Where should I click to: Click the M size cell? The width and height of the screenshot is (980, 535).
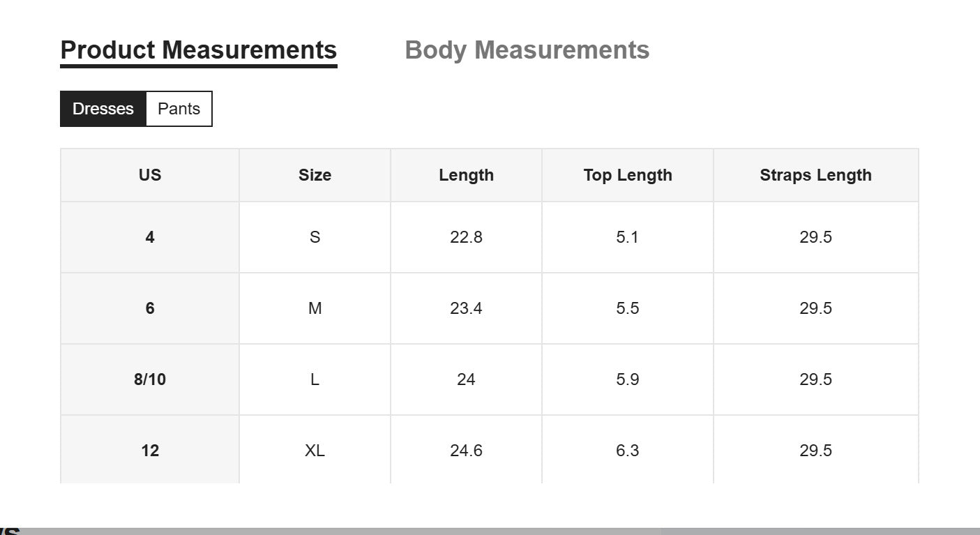pyautogui.click(x=315, y=308)
